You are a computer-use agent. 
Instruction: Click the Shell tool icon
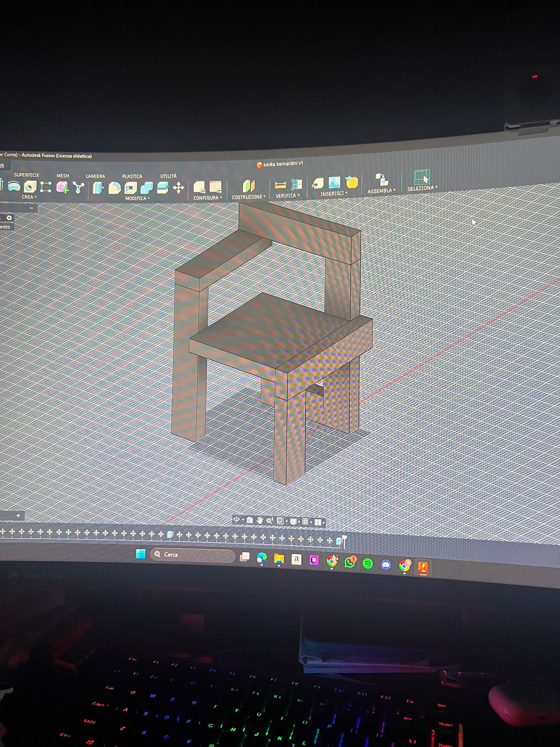pos(131,188)
